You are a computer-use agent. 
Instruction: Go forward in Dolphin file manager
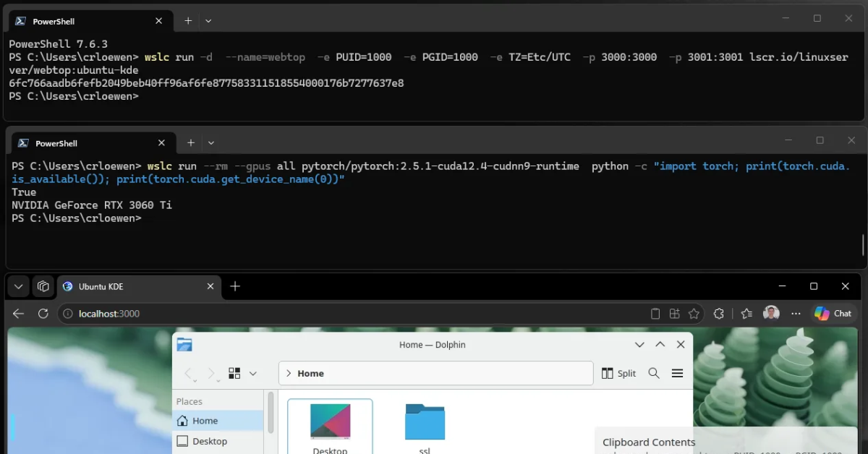pyautogui.click(x=211, y=373)
